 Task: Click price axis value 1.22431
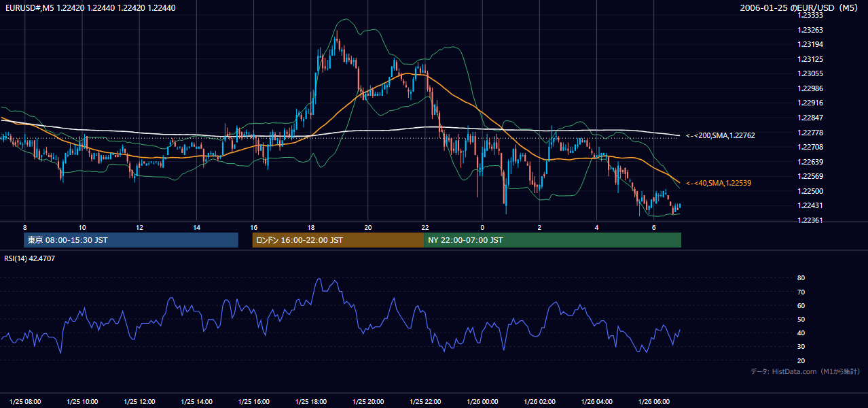coord(810,206)
